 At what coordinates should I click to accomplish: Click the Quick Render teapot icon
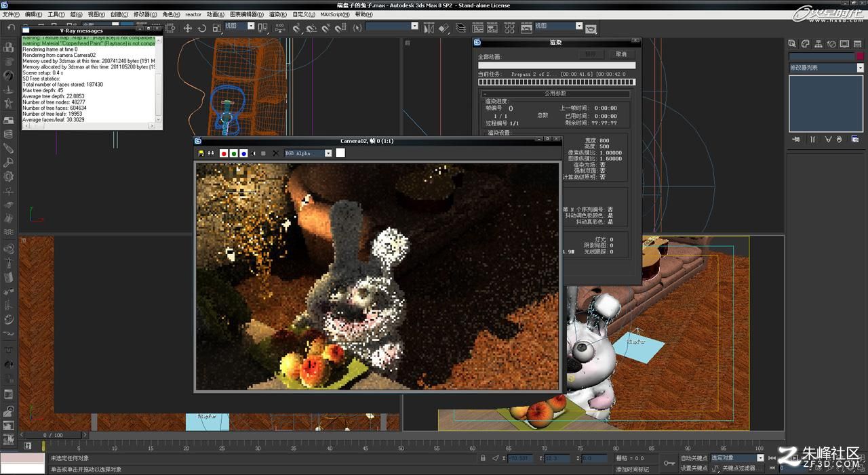[591, 28]
